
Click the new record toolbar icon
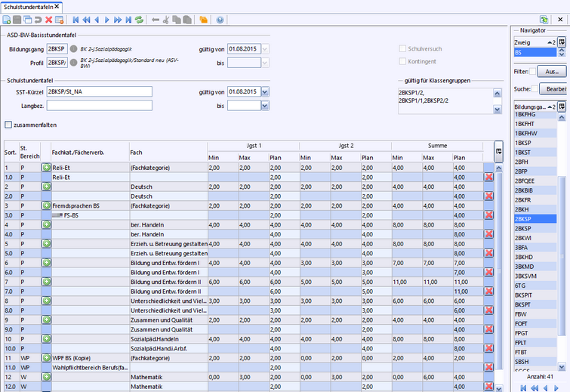click(8, 20)
